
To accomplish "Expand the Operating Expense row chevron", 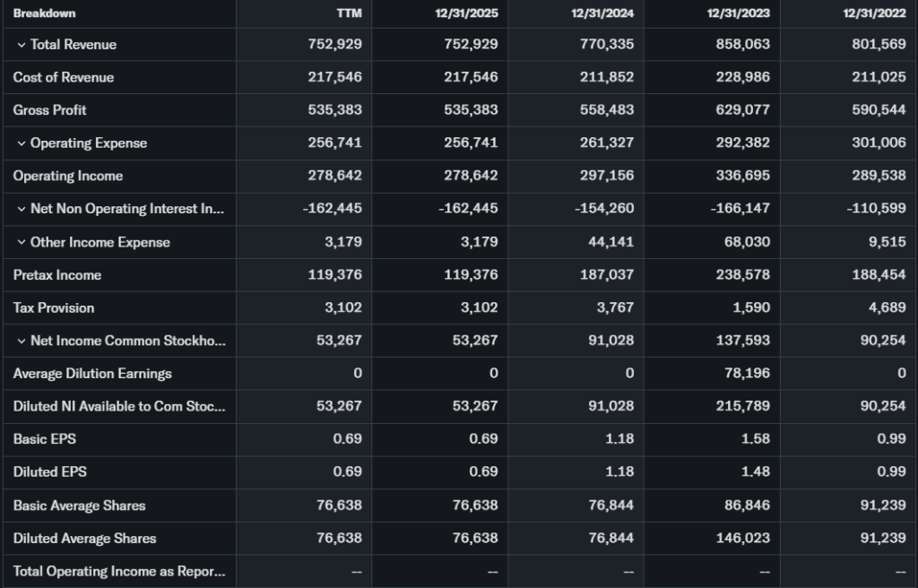I will tap(21, 143).
